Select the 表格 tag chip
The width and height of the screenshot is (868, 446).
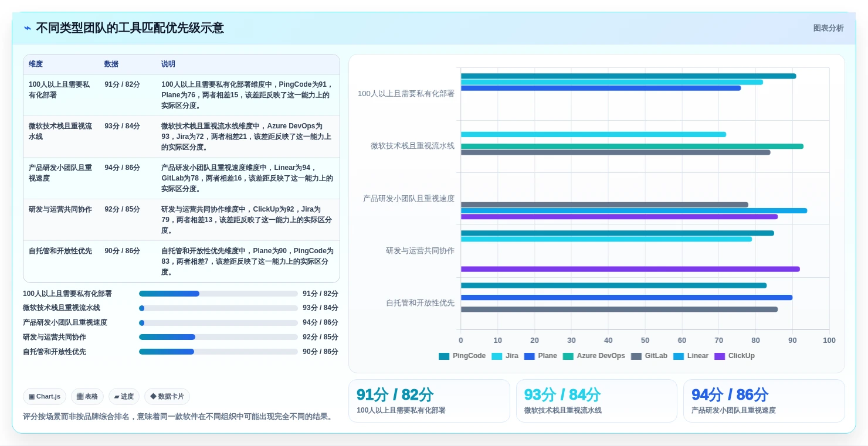coord(87,397)
